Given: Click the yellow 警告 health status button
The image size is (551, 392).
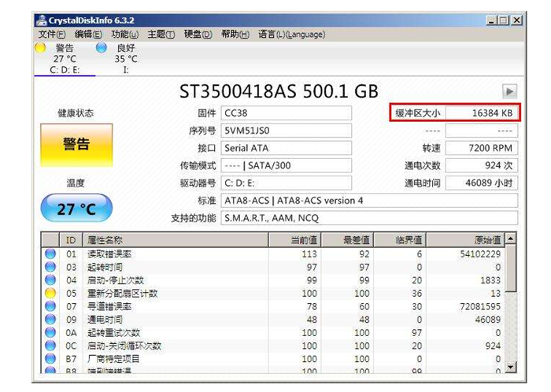Looking at the screenshot, I should [76, 144].
